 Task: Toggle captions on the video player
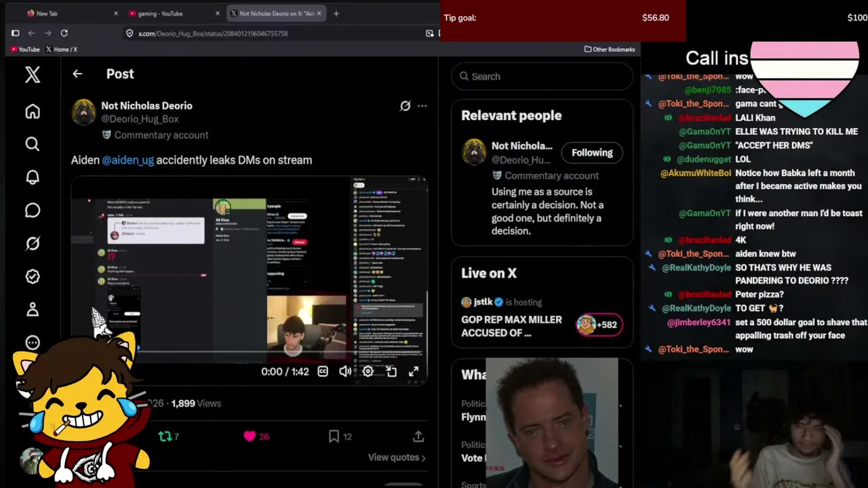[x=323, y=371]
